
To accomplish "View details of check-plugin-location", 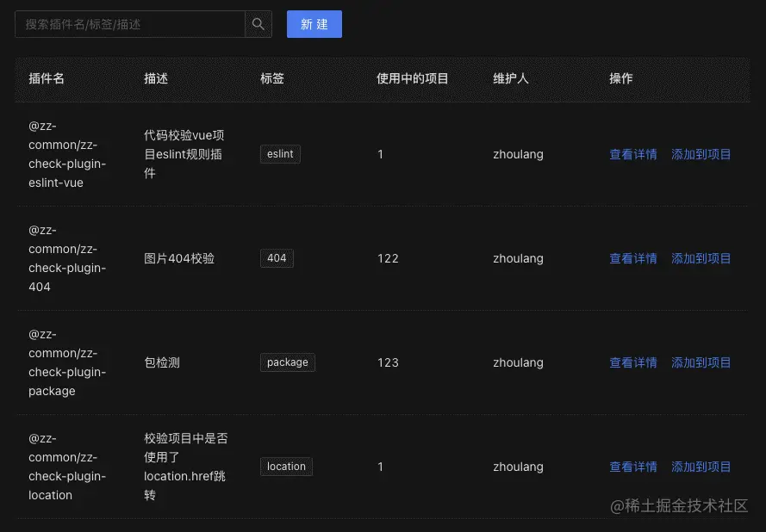I will (x=633, y=467).
